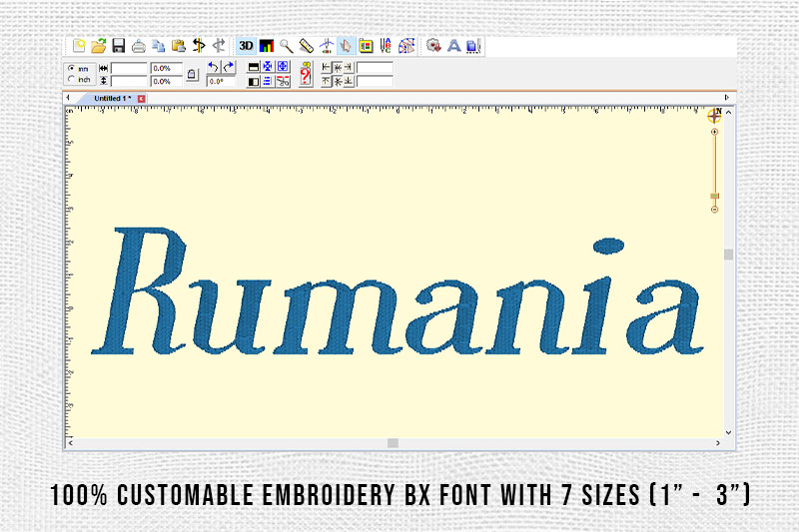
Task: Select the ruler measure tool
Action: click(x=307, y=46)
